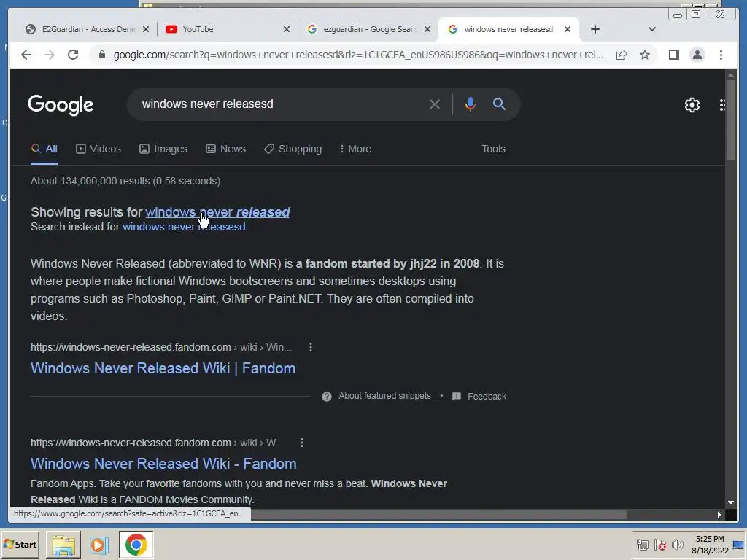Expand the tab search dropdown arrow
The image size is (747, 560).
point(652,29)
